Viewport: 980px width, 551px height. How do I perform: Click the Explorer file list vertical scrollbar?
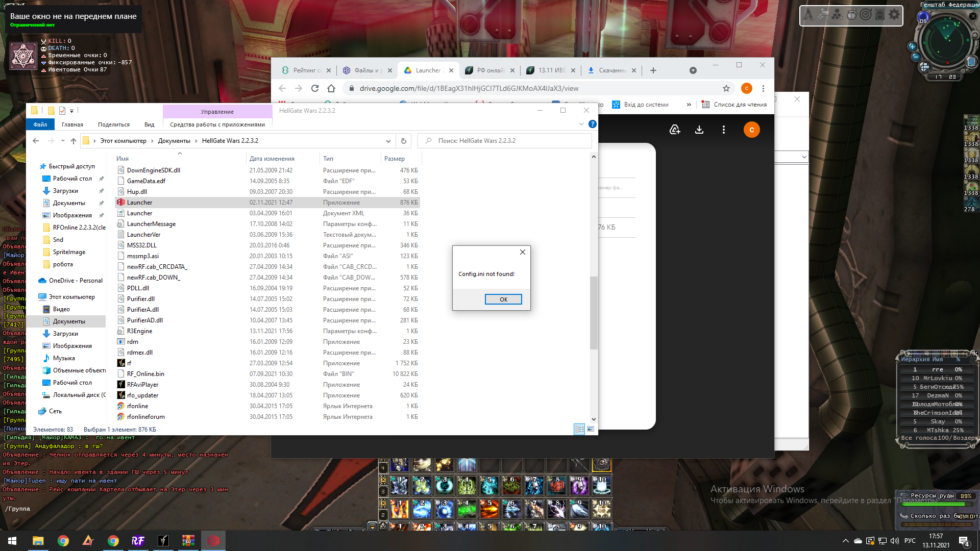click(594, 313)
